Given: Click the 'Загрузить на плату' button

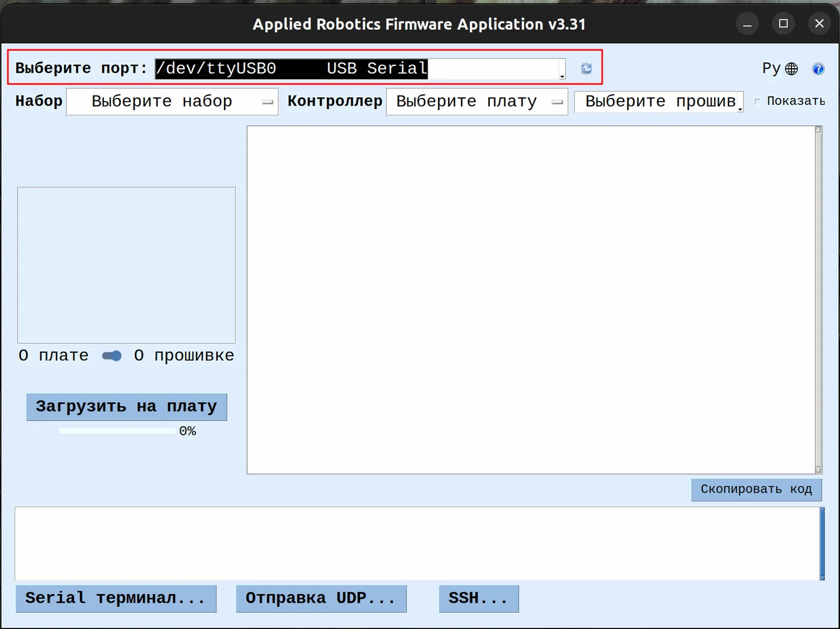Looking at the screenshot, I should [127, 407].
